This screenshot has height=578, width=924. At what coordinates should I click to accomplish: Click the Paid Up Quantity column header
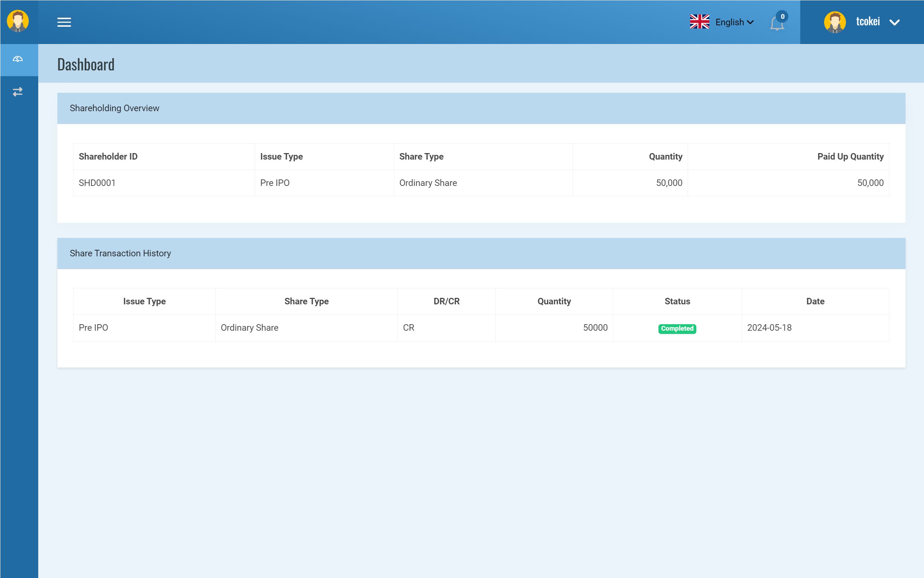(850, 156)
